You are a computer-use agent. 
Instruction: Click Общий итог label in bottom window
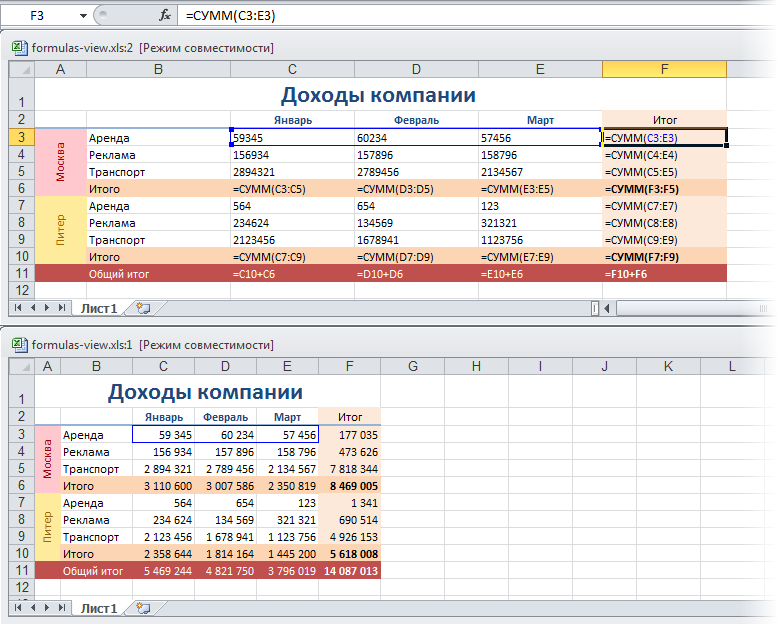(93, 571)
